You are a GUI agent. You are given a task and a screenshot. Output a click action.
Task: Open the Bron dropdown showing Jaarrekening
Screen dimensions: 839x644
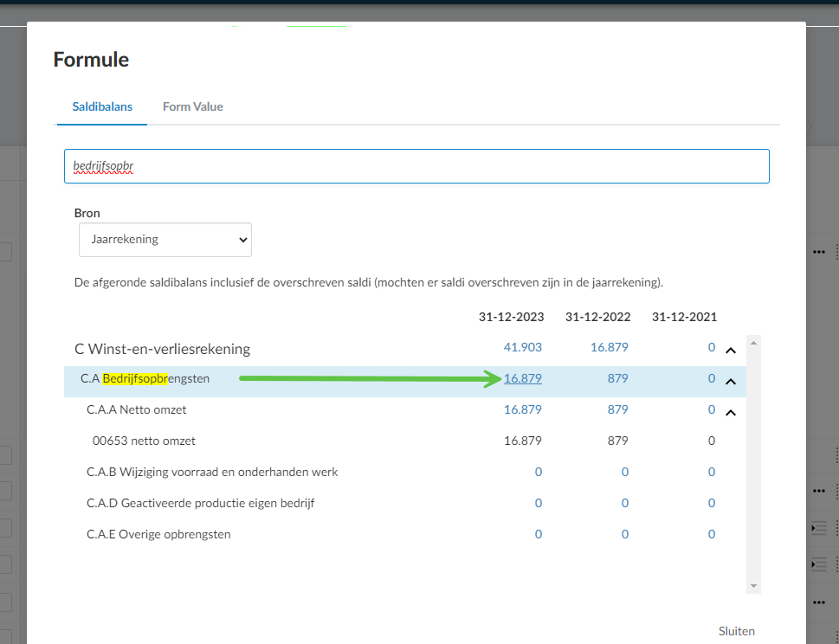(165, 240)
